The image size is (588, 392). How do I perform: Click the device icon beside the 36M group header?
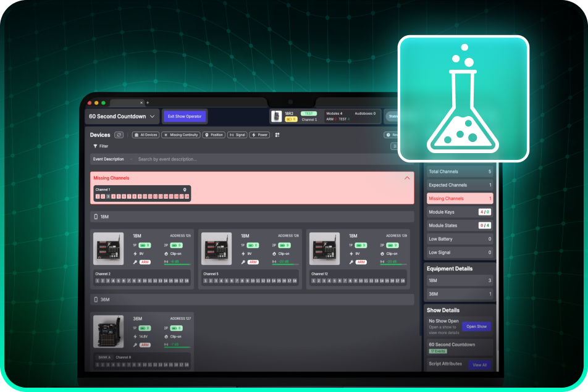[x=96, y=299]
